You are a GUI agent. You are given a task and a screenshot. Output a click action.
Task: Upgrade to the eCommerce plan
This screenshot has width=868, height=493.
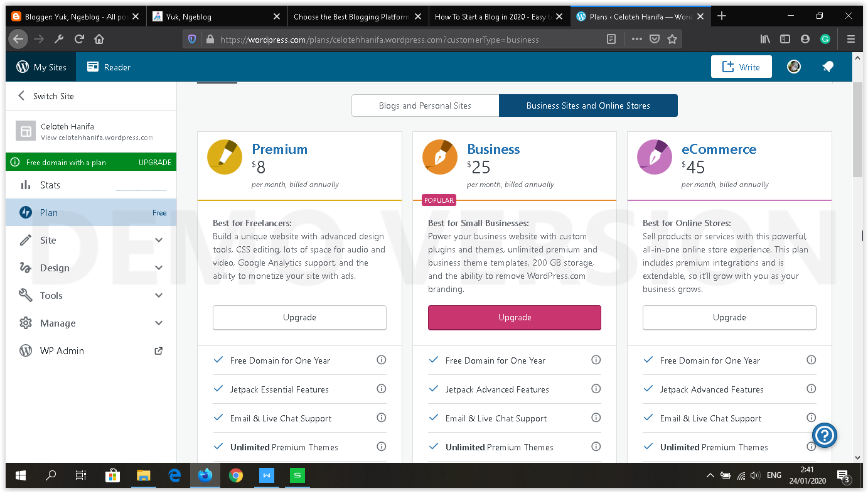point(729,317)
